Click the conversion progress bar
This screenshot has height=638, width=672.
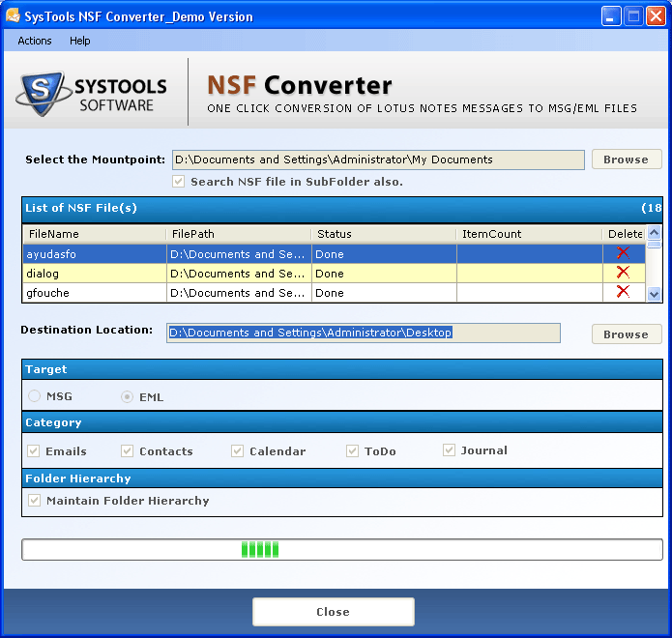click(x=342, y=549)
